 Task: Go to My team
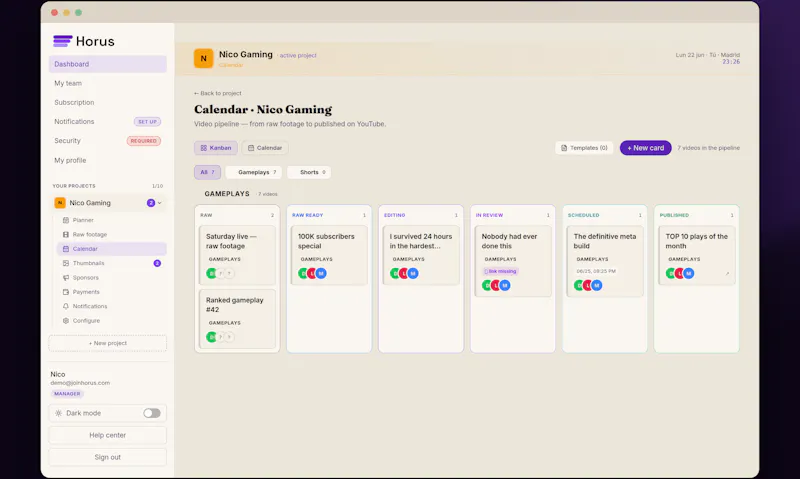108,83
